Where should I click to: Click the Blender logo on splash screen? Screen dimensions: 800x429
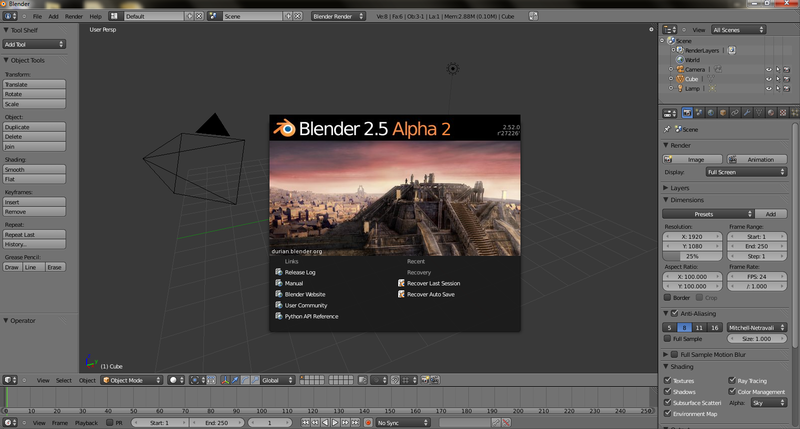pyautogui.click(x=284, y=129)
